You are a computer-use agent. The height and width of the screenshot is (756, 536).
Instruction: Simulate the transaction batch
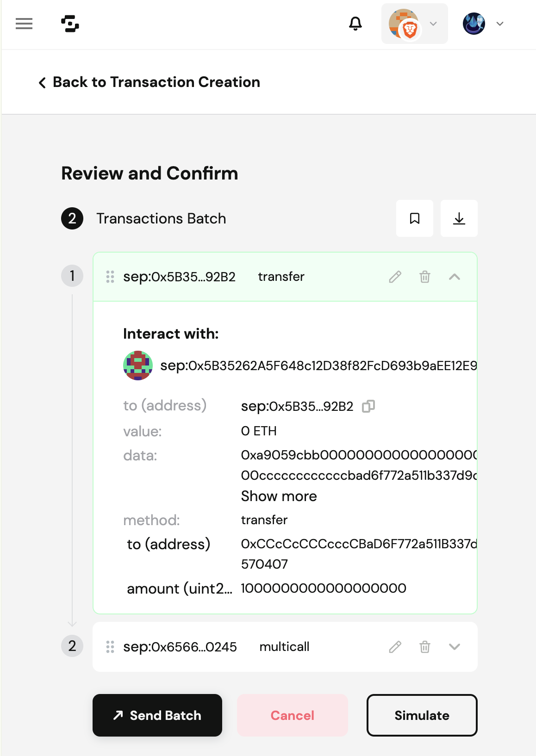pyautogui.click(x=422, y=715)
